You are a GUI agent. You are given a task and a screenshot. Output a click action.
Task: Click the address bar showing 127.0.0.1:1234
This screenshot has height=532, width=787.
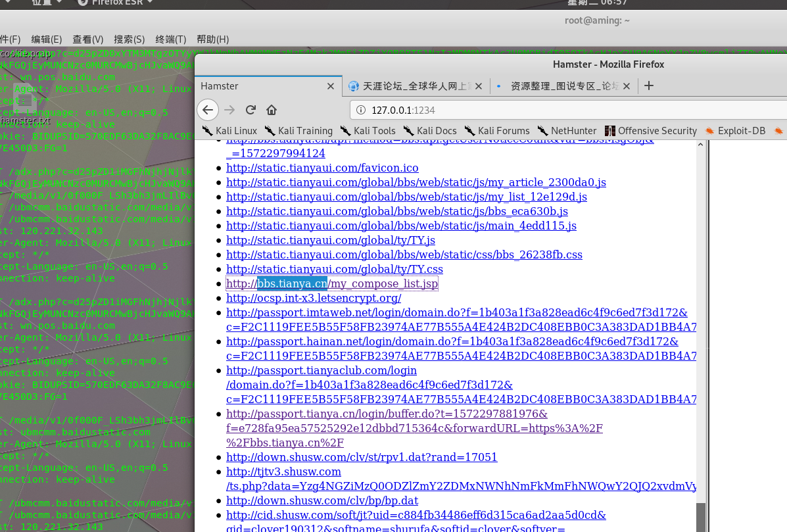tap(568, 110)
